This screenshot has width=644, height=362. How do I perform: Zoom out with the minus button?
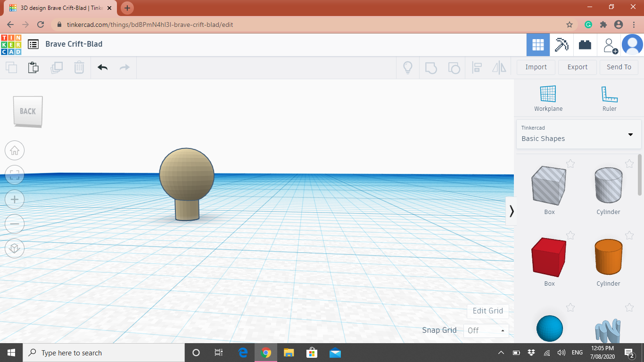point(15,224)
